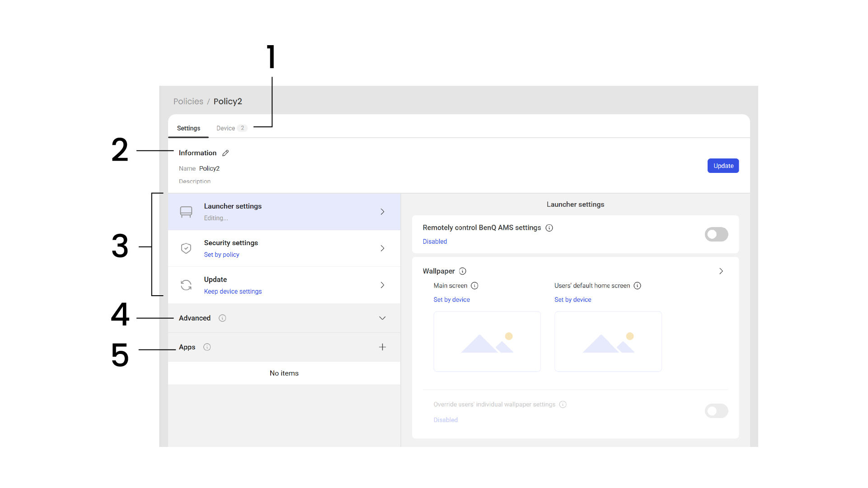Select the Settings tab
This screenshot has height=488, width=868.
click(x=188, y=128)
